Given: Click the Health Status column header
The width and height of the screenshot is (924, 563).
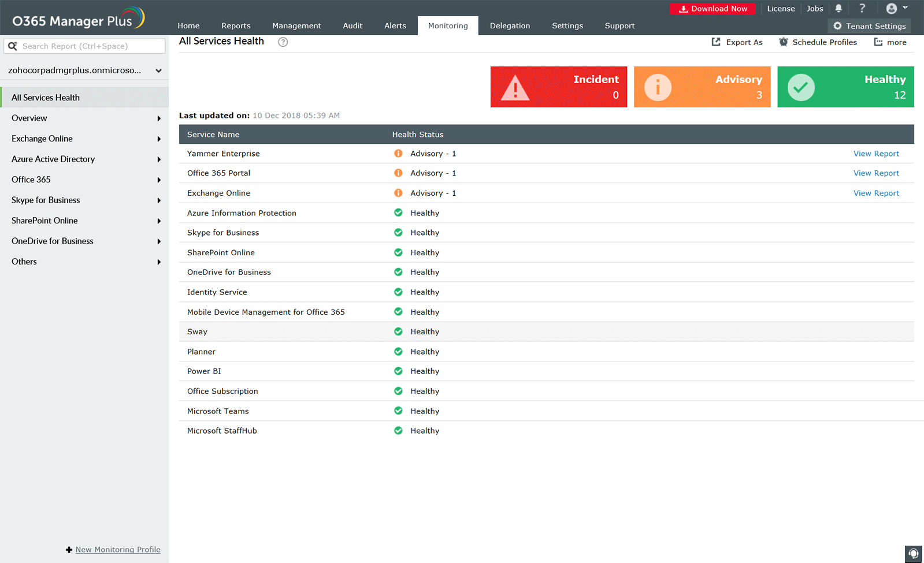Looking at the screenshot, I should [418, 135].
